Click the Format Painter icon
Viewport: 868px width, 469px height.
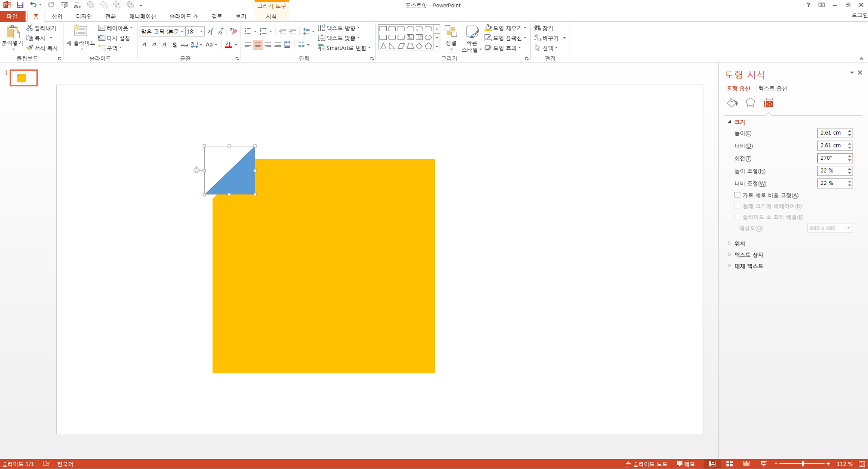pos(30,48)
